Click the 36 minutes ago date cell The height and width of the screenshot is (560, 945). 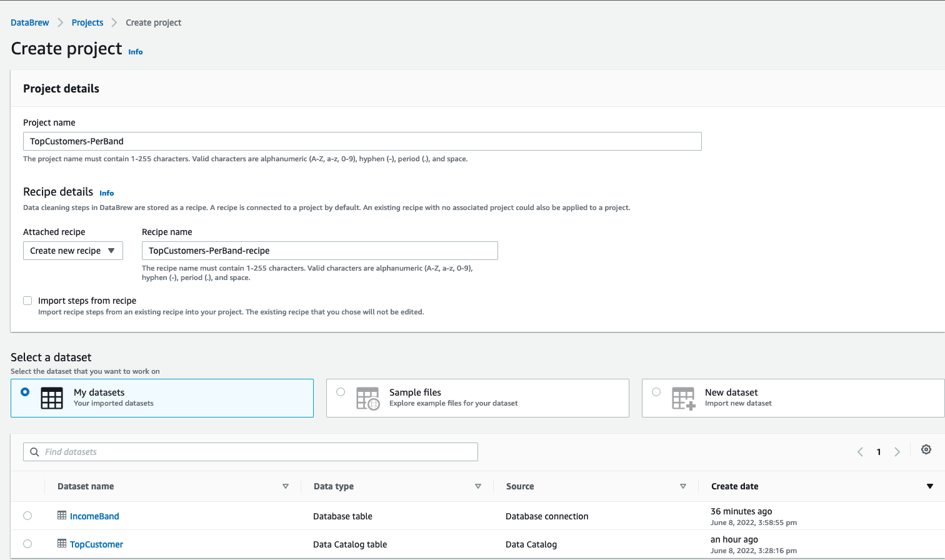click(741, 511)
